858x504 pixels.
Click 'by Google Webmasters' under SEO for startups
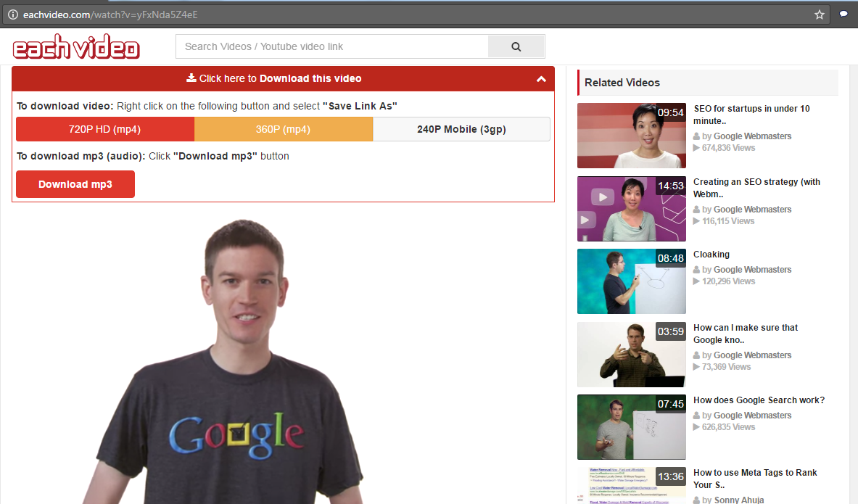(743, 136)
